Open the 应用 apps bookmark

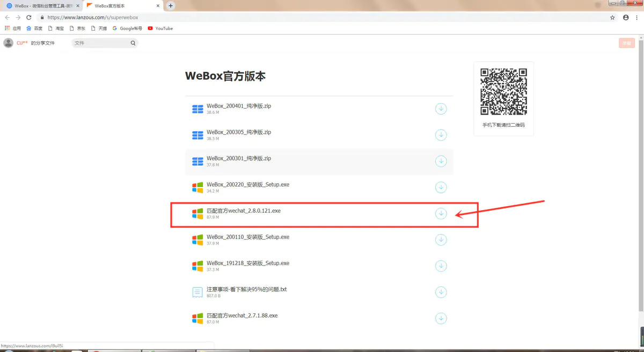13,28
